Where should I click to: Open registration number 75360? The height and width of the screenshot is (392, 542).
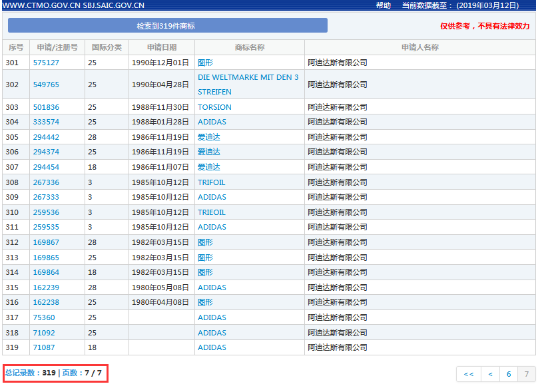click(x=44, y=317)
